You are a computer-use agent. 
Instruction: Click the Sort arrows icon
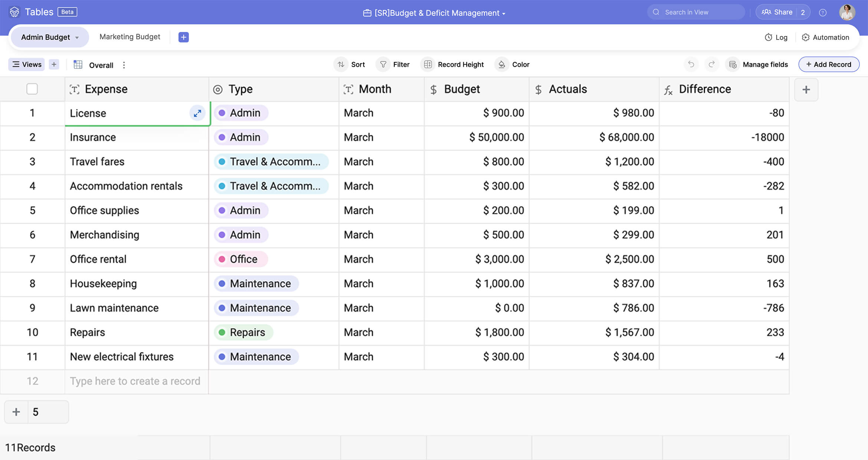pyautogui.click(x=341, y=65)
